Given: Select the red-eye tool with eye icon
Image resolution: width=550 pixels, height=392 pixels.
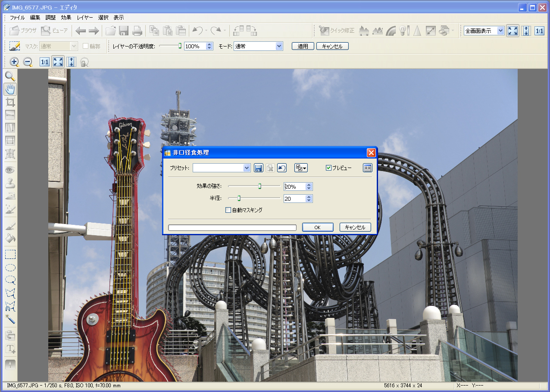Looking at the screenshot, I should 10,170.
